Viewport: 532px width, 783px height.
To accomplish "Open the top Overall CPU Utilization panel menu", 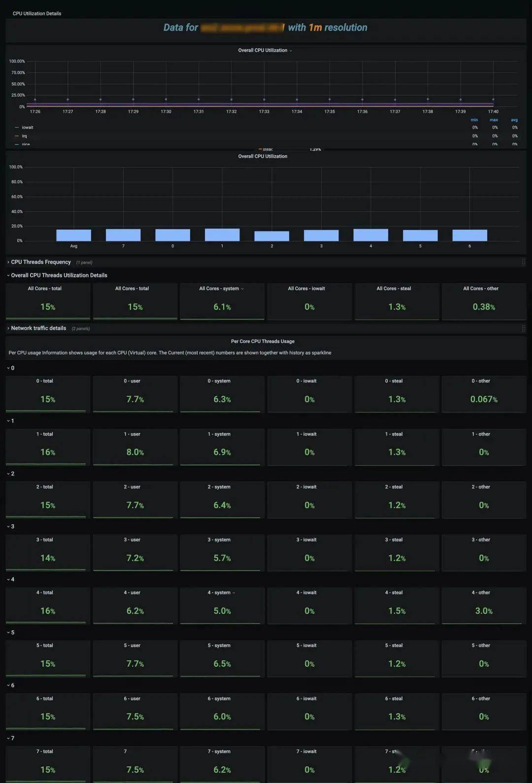I will (x=291, y=51).
